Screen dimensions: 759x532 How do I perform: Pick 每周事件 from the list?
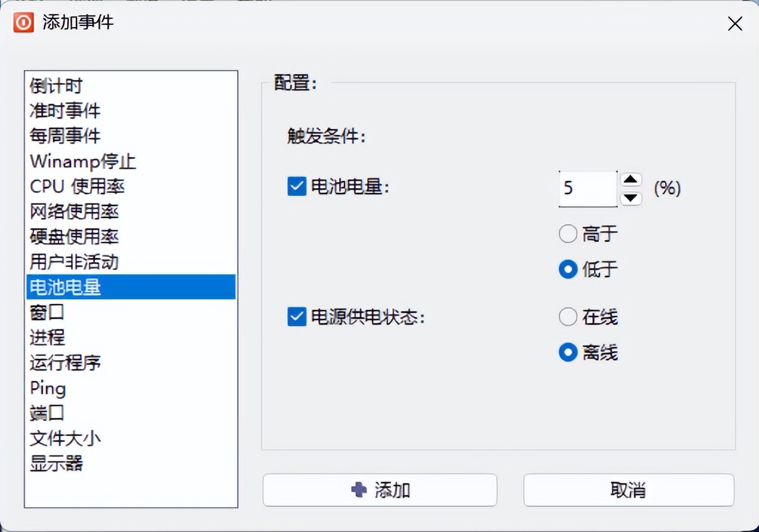click(65, 136)
